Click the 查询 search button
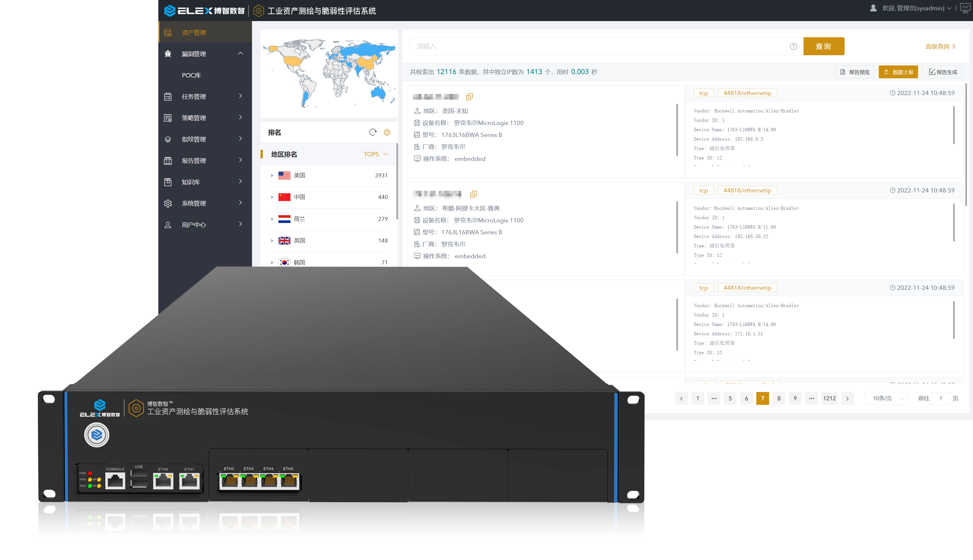 824,46
